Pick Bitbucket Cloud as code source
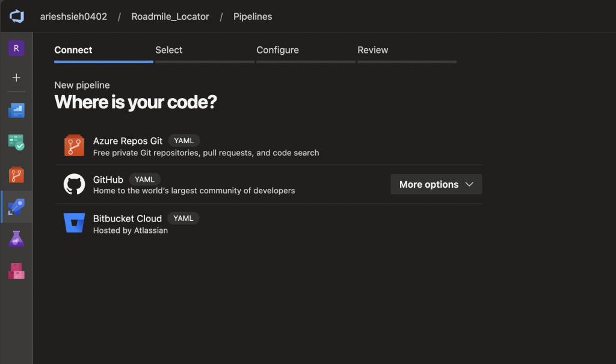Screen dimensions: 616x364 [127, 218]
